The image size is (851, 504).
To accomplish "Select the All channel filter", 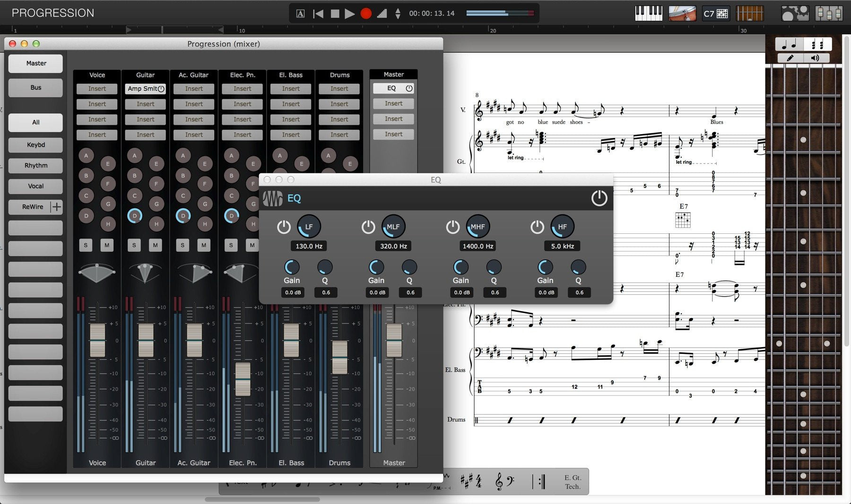I will pyautogui.click(x=35, y=122).
